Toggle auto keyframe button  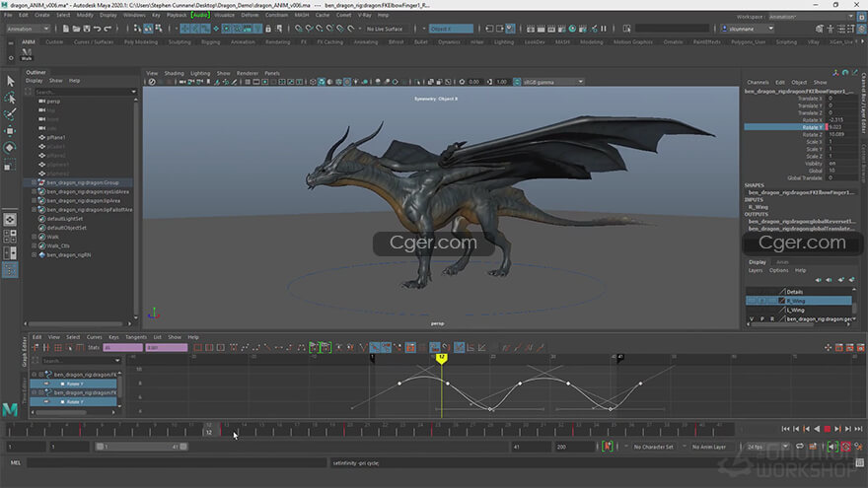[846, 447]
